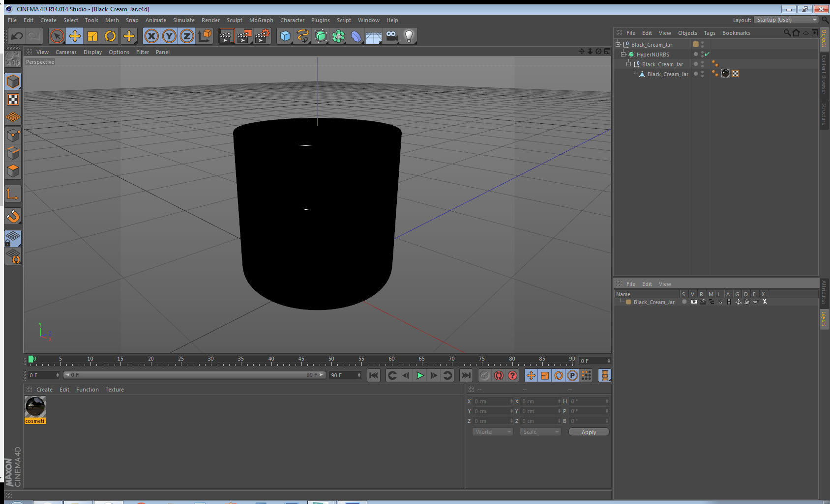This screenshot has width=830, height=504.
Task: Open the File menu
Action: (x=12, y=20)
